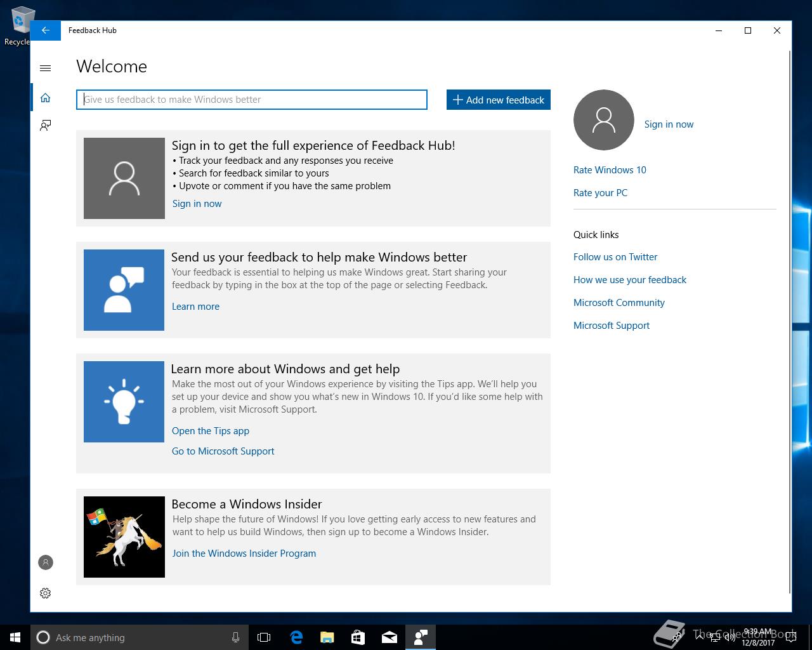Close the Feedback Hub window

point(777,30)
